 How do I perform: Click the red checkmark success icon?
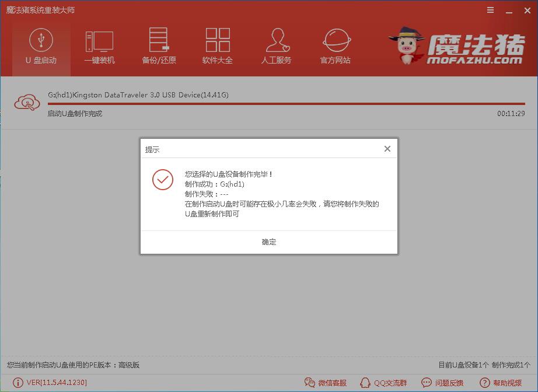(x=163, y=180)
